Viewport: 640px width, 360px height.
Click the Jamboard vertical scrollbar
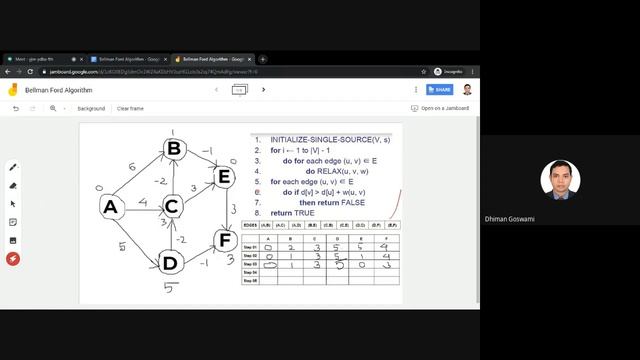[x=478, y=209]
